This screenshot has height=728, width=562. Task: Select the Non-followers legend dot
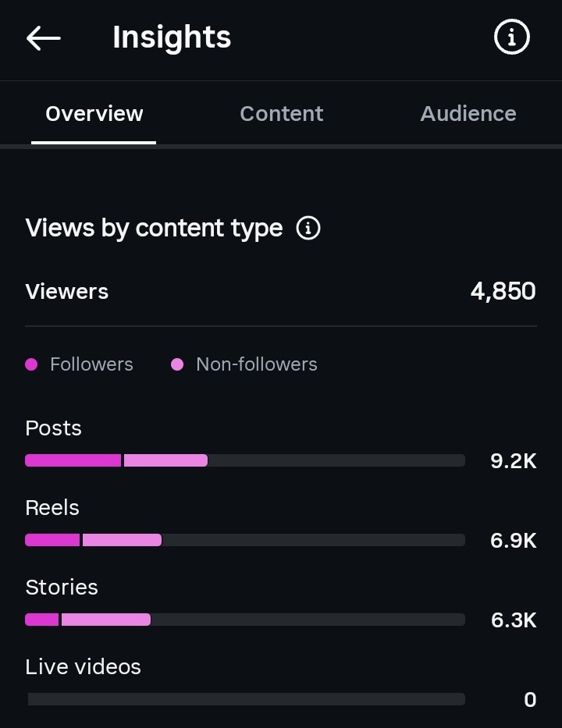[x=177, y=364]
